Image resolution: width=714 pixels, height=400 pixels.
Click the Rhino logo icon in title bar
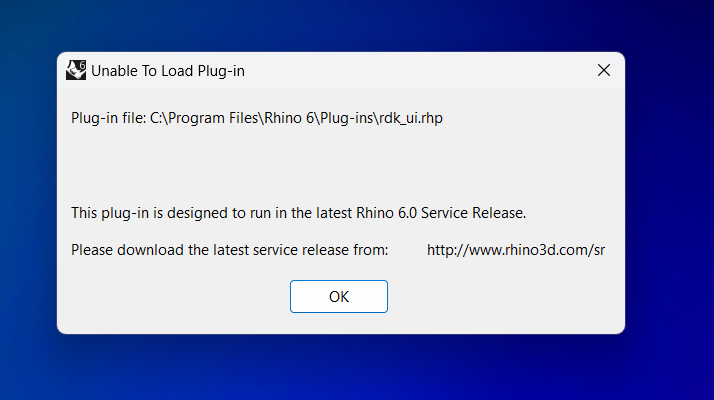click(75, 70)
